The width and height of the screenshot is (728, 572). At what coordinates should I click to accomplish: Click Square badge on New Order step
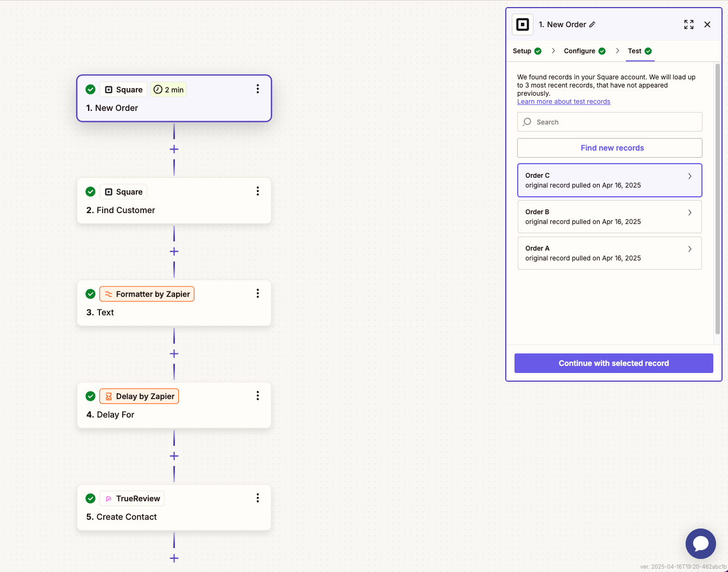coord(123,90)
